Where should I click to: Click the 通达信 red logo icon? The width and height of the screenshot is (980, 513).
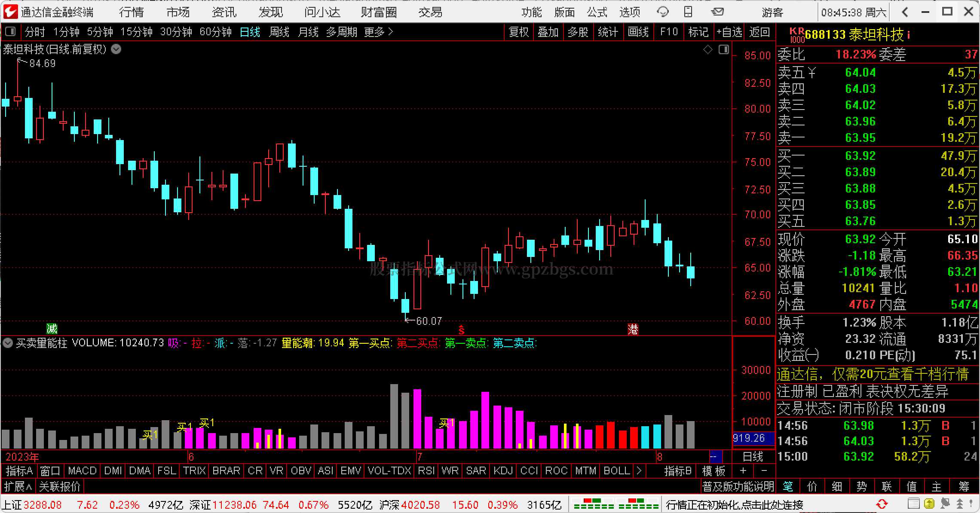[x=10, y=12]
